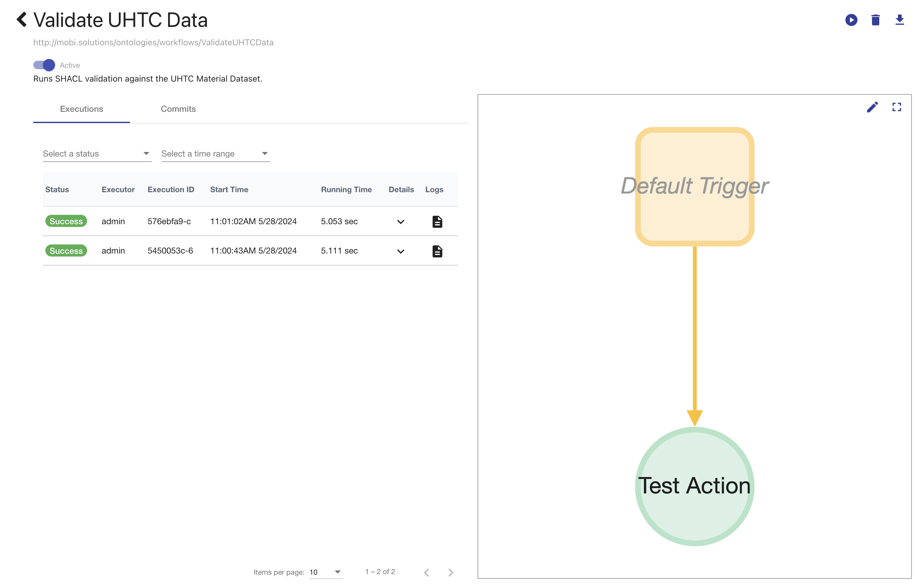Toggle the Active workflow switch
This screenshot has width=924, height=588.
pos(44,65)
